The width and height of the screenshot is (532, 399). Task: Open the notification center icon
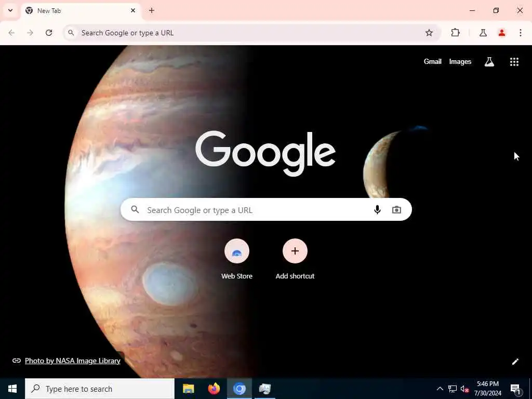pos(515,389)
